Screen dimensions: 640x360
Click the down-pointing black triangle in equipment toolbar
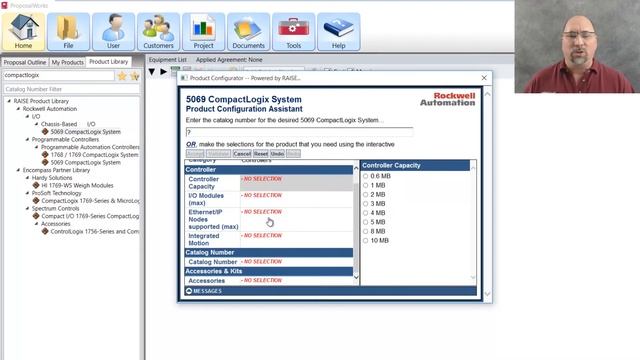(152, 72)
